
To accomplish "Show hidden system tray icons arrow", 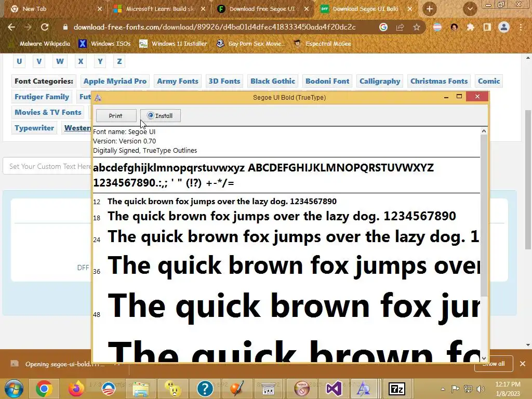I will coord(443,389).
